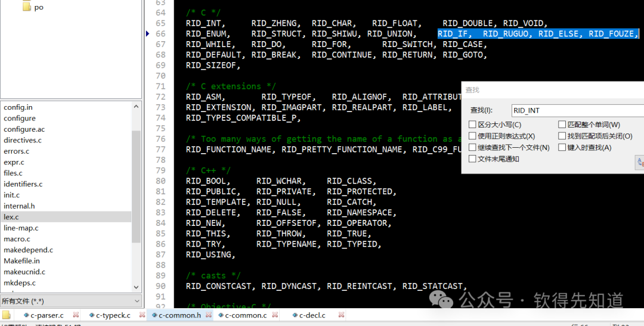Viewport: 644px width, 326px height.
Task: Close the c-decl.c tab
Action: coord(341,315)
